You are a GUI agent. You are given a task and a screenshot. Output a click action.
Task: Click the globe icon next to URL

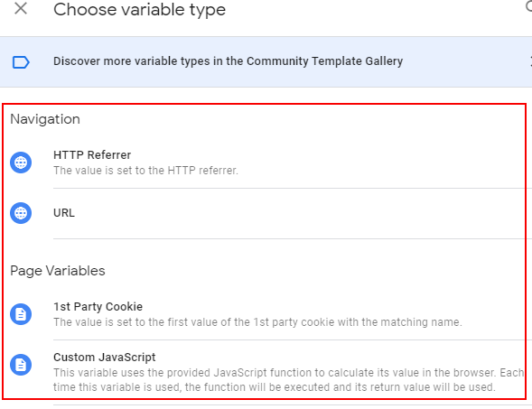(21, 213)
